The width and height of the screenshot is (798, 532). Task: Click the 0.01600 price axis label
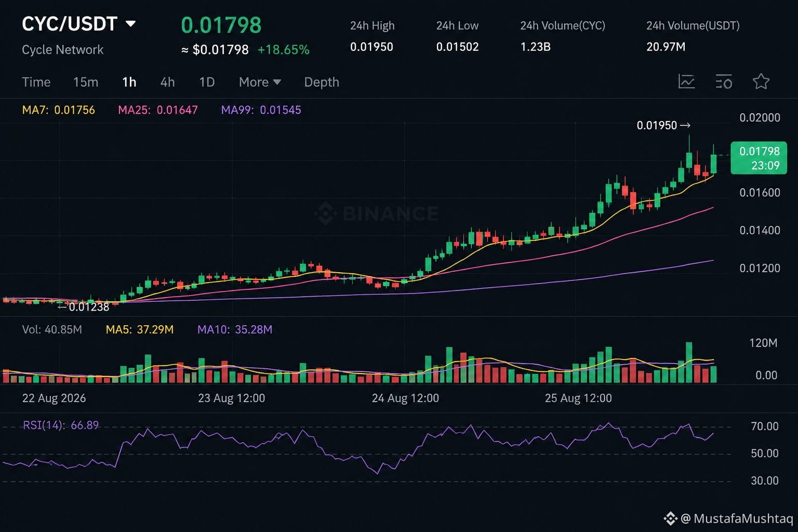760,193
